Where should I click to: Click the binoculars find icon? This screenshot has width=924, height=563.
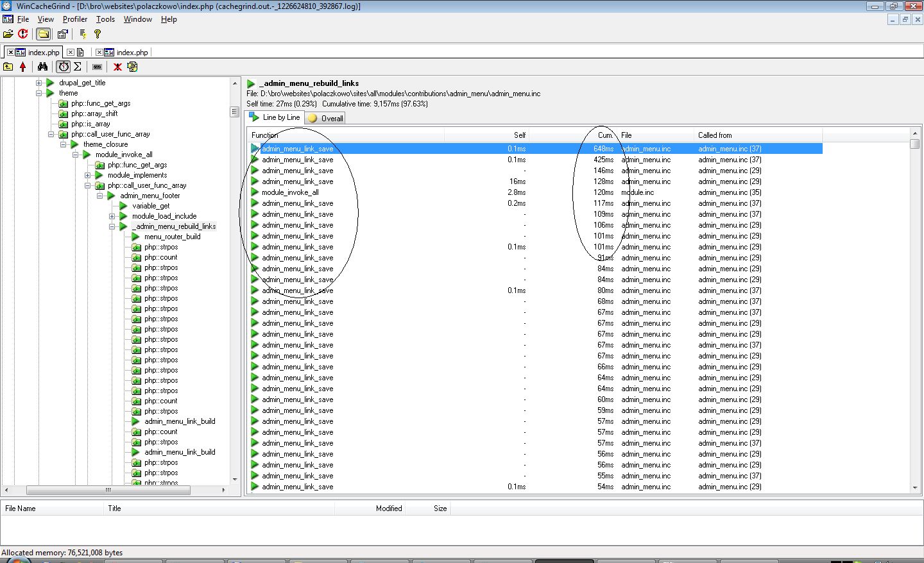pos(42,67)
